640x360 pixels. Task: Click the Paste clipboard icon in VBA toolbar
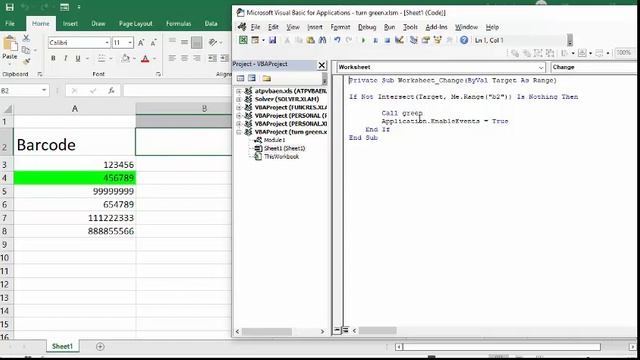311,40
